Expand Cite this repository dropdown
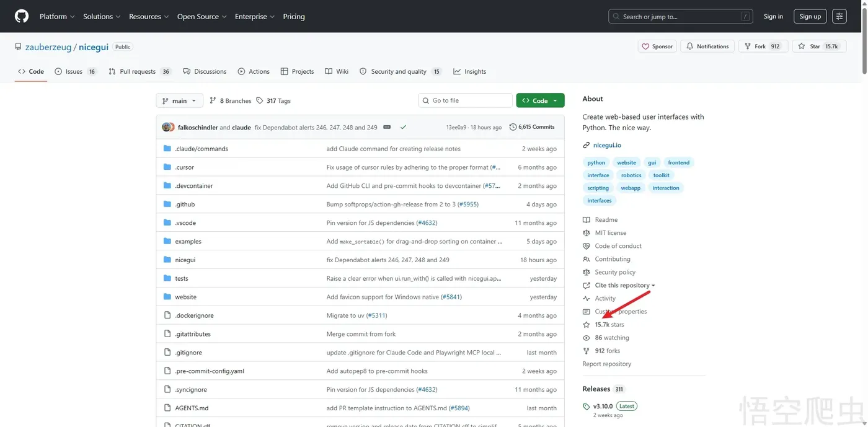The image size is (868, 427). tap(625, 286)
